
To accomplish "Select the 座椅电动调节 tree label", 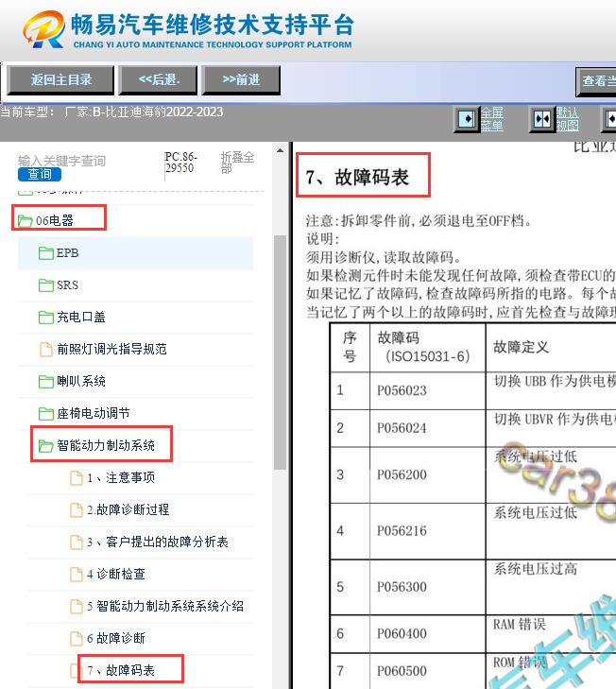I will coord(94,413).
